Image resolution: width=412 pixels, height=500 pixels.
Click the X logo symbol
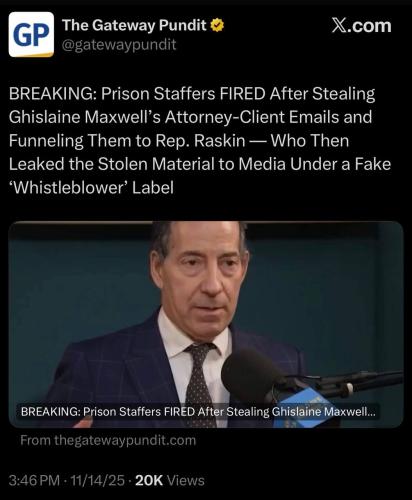coord(338,26)
